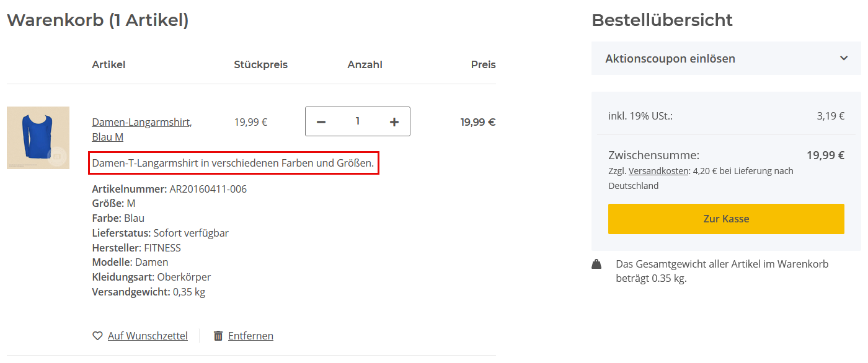
Task: Expand coupon section using the chevron arrow
Action: 844,58
